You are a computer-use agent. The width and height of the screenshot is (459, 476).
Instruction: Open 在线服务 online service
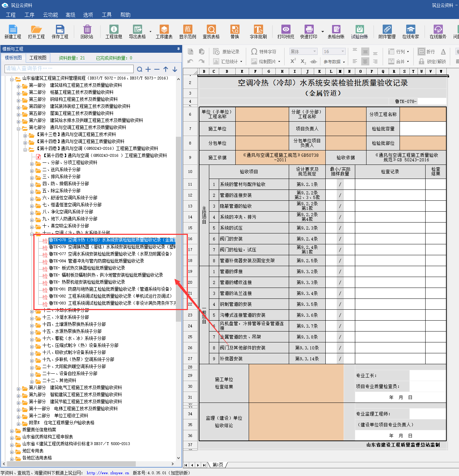pyautogui.click(x=438, y=32)
